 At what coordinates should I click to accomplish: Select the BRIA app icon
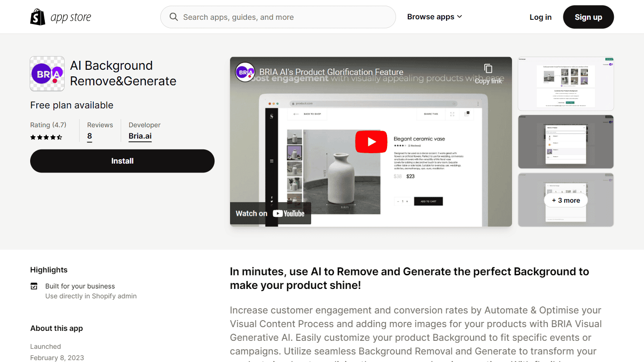click(x=47, y=74)
